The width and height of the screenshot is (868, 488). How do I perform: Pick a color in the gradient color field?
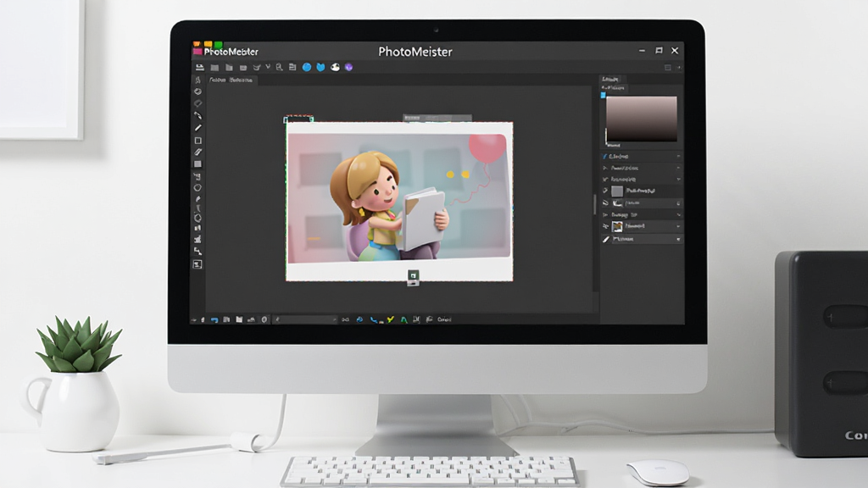click(x=641, y=119)
